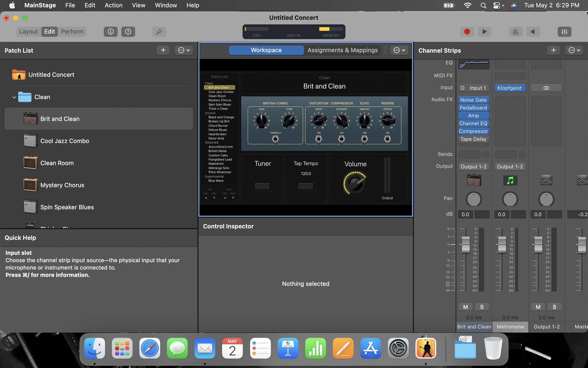This screenshot has height=368, width=588.
Task: Toggle the metronome toolbar icon
Action: [516, 32]
